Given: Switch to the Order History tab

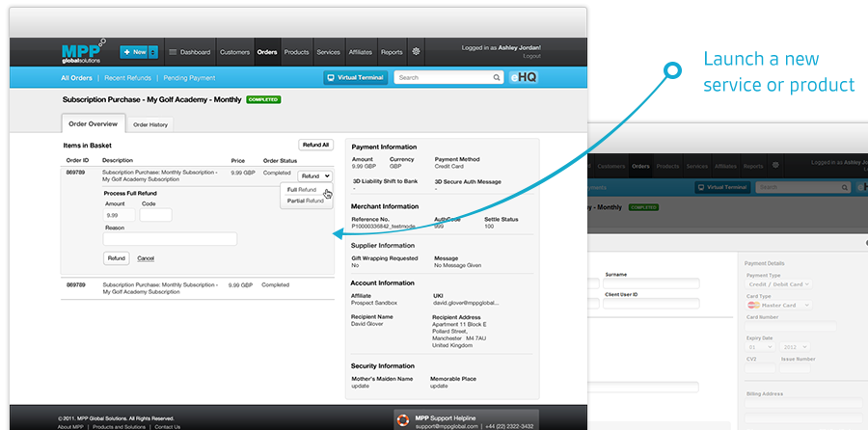Looking at the screenshot, I should (150, 124).
